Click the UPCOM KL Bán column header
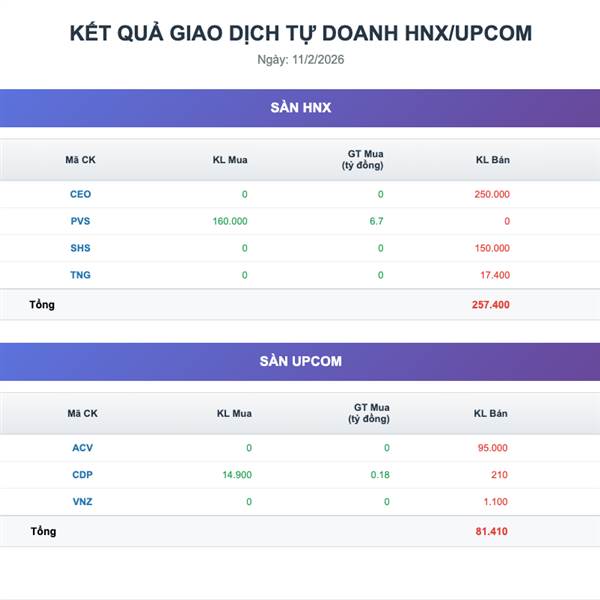The image size is (600, 600). [x=491, y=413]
